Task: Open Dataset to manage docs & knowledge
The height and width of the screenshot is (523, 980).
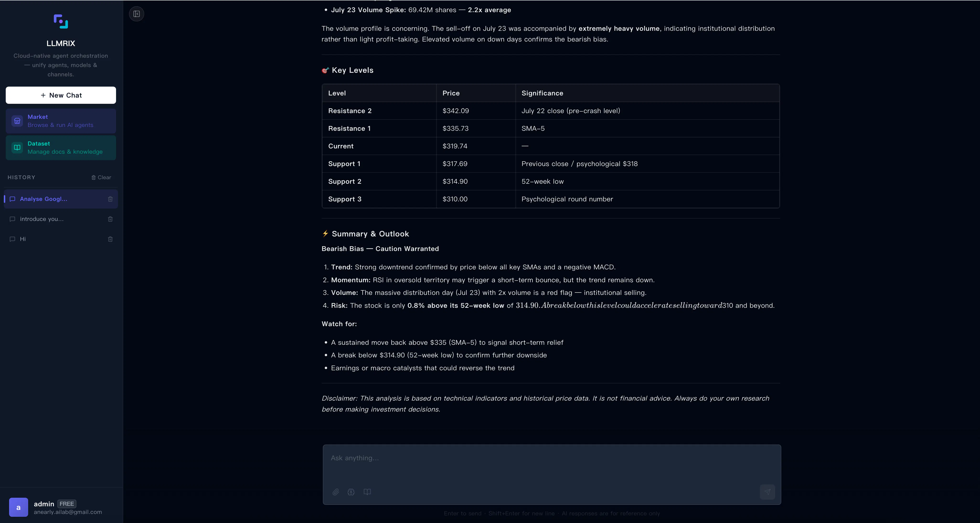Action: (x=61, y=147)
